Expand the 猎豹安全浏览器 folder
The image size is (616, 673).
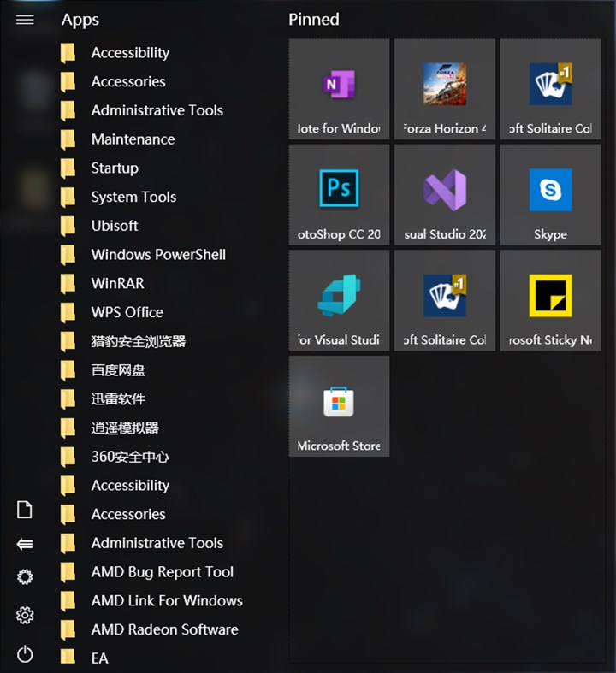[x=122, y=341]
